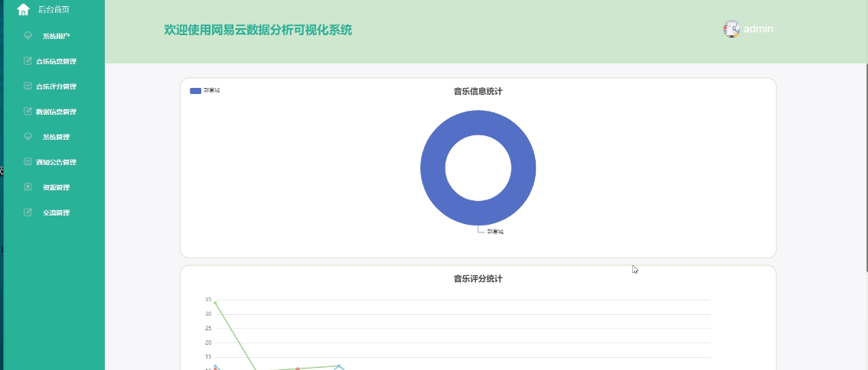Click the diamond icon beside 系统用户

click(28, 35)
